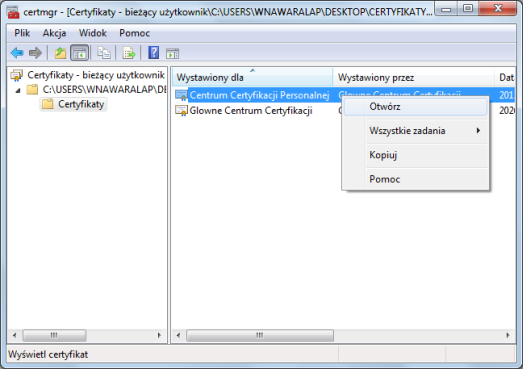Click the certificate icon beside Centrum Certyfikacji Personalnej
The height and width of the screenshot is (369, 523).
[181, 95]
